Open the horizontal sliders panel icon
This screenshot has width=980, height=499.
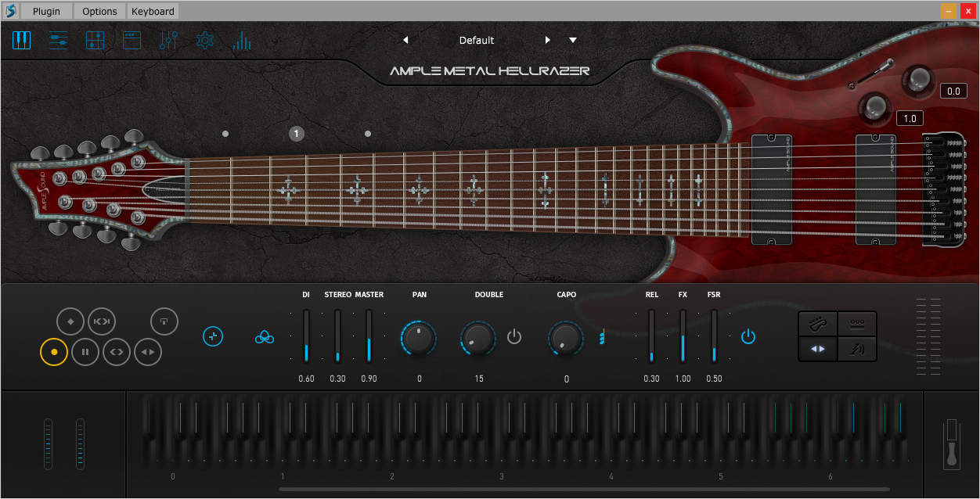coord(59,40)
